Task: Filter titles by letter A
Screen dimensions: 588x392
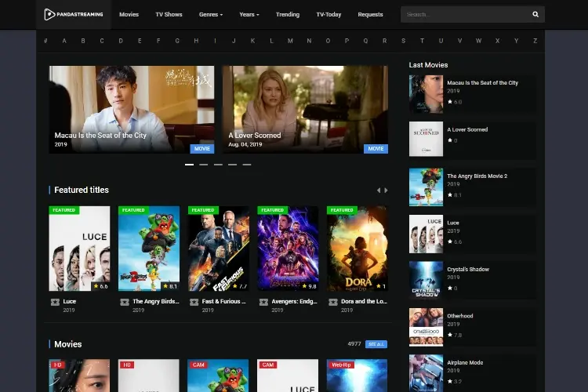Action: pyautogui.click(x=64, y=41)
